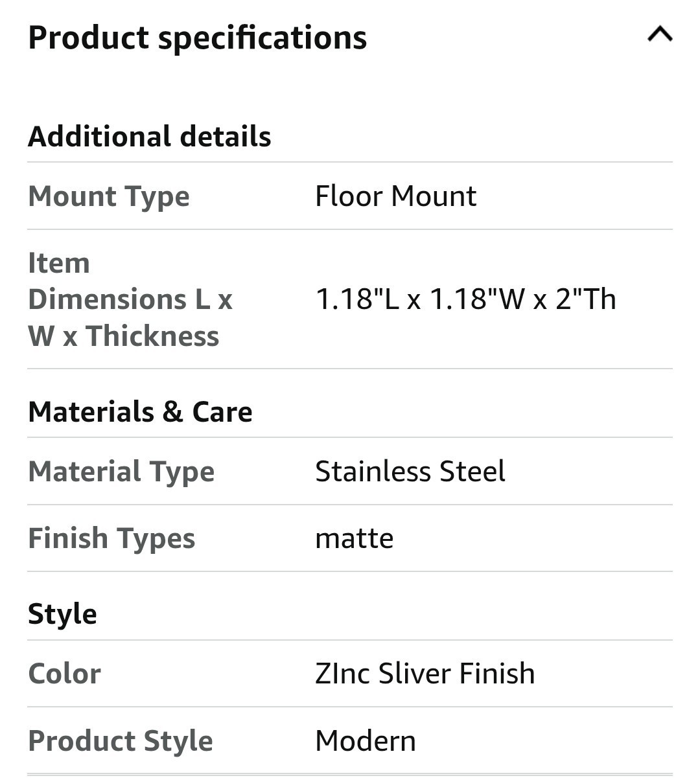Select the Modern style value
Image resolution: width=700 pixels, height=778 pixels.
pos(365,740)
